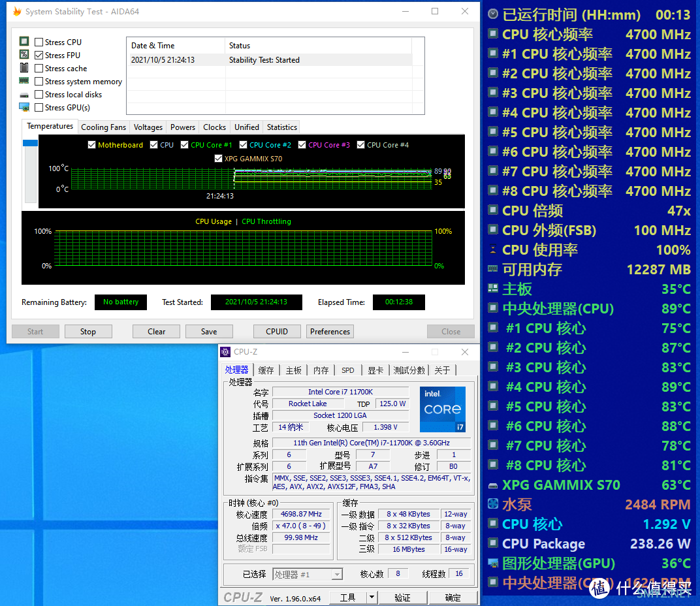Viewport: 700px width, 606px height.
Task: Click the chip icon beside CPU Package
Action: (493, 543)
